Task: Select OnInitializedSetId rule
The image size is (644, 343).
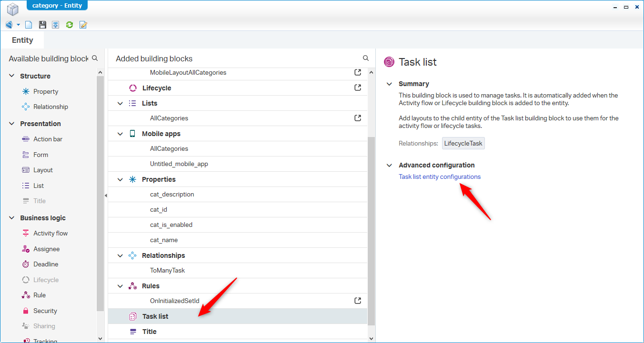Action: (x=238, y=301)
